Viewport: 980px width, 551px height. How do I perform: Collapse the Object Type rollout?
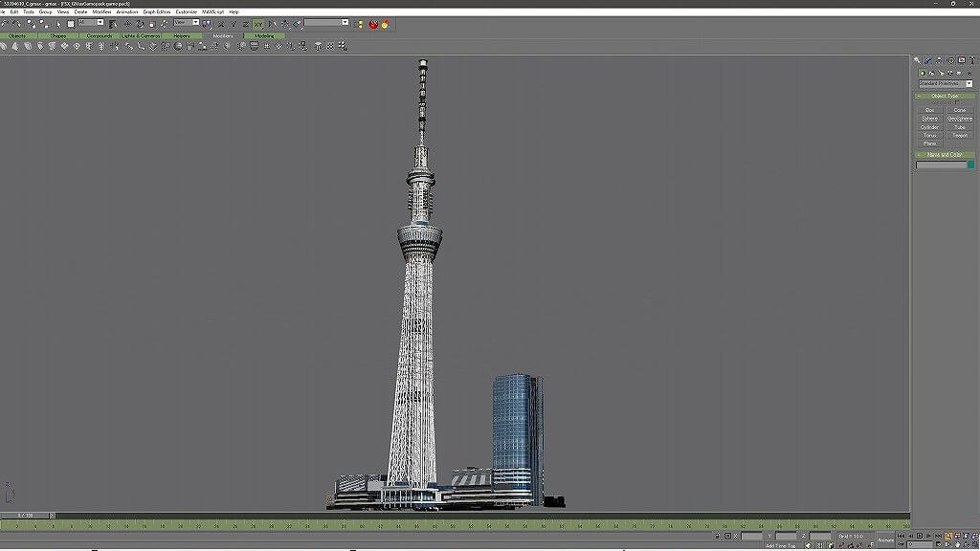pos(945,97)
